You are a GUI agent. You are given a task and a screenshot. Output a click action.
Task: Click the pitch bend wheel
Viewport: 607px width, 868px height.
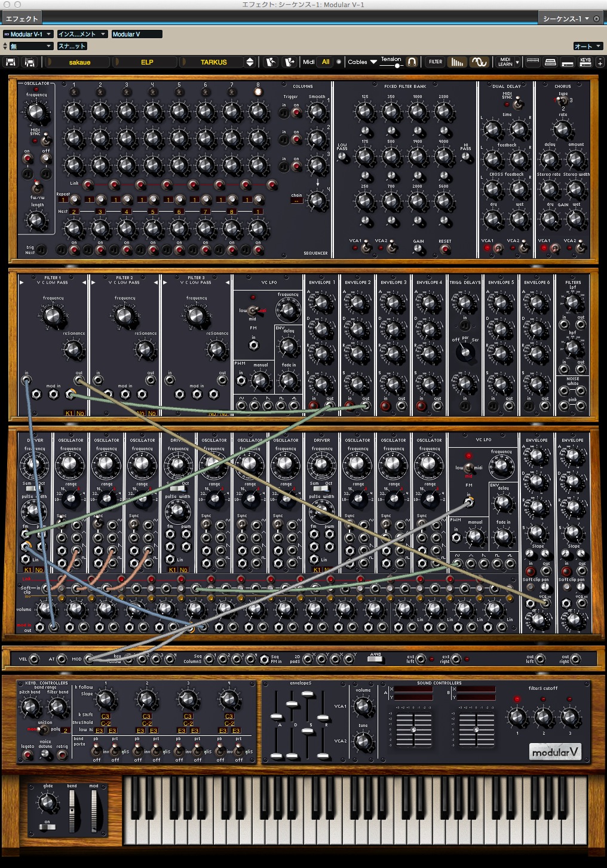coord(72,810)
